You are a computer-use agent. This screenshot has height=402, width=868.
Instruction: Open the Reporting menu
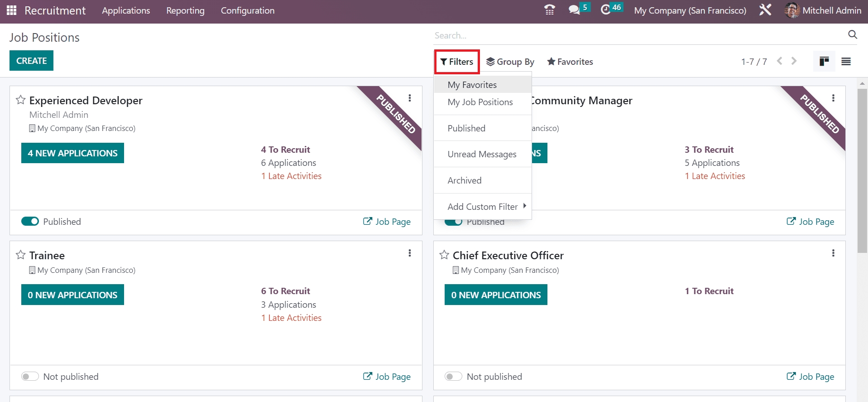185,10
